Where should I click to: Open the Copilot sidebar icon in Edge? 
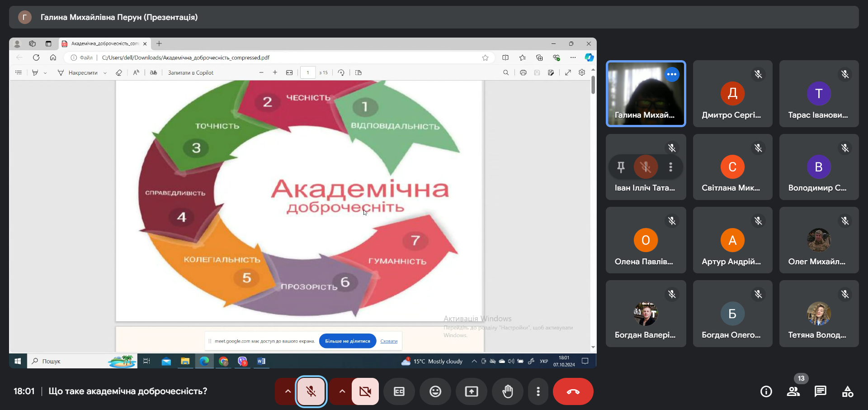pos(589,57)
